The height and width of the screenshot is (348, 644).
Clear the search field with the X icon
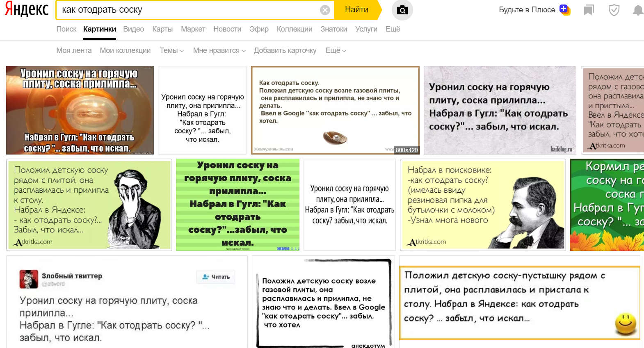tap(325, 10)
